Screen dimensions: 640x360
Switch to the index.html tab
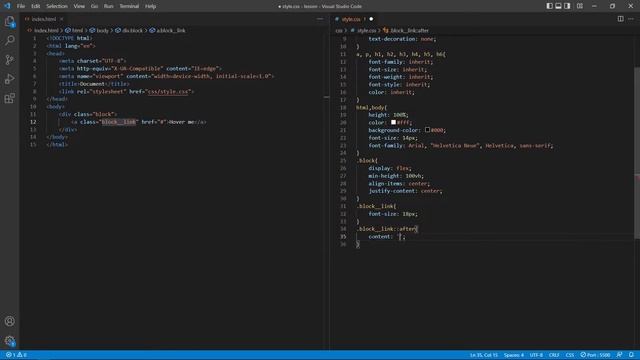pyautogui.click(x=44, y=19)
